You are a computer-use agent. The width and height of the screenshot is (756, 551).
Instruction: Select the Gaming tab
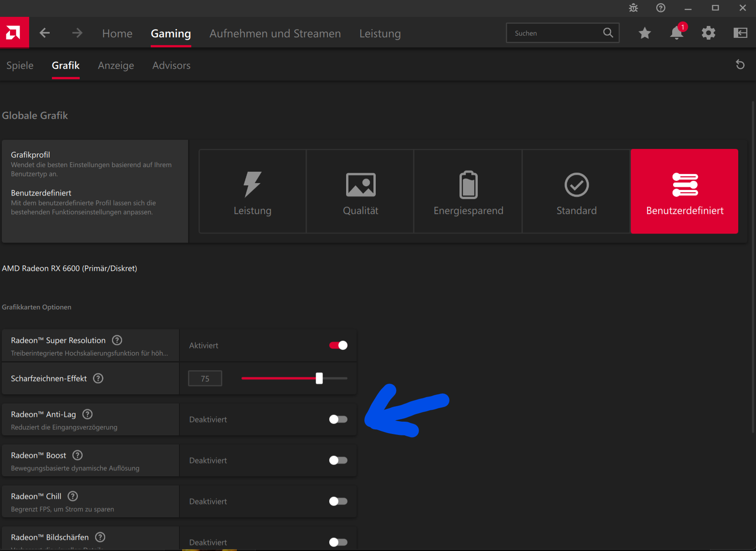(x=171, y=33)
